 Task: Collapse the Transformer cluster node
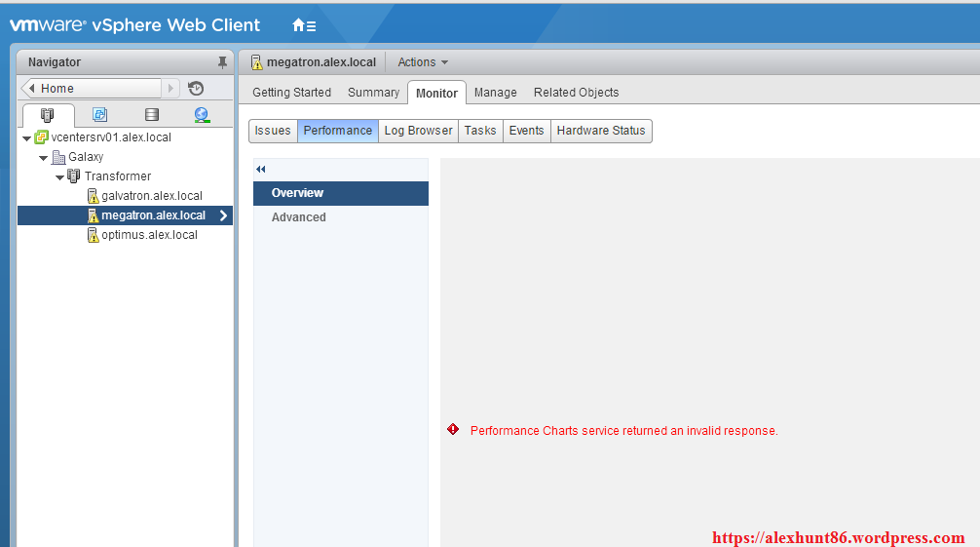pyautogui.click(x=60, y=177)
